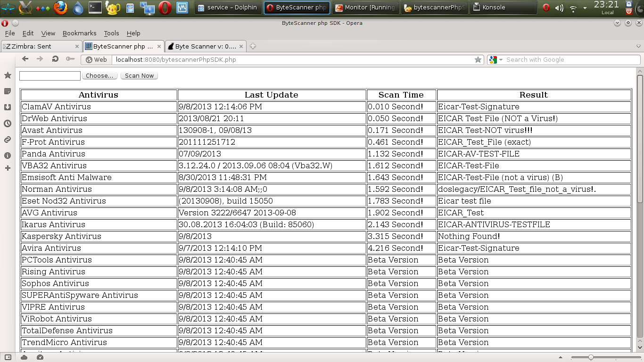Open the KDE application launcher menu
Image resolution: width=644 pixels, height=362 pixels.
click(x=8, y=8)
